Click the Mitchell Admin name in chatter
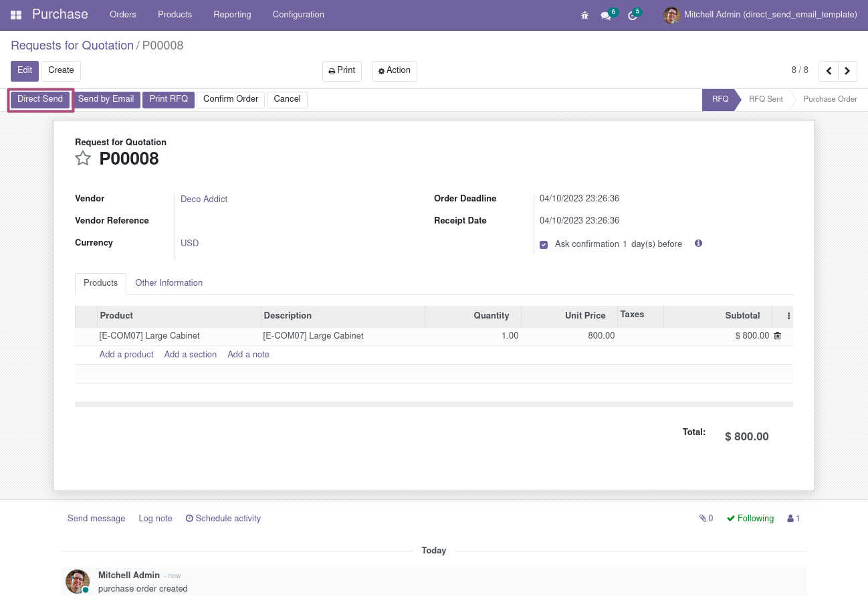Image resolution: width=868 pixels, height=613 pixels. coord(129,576)
